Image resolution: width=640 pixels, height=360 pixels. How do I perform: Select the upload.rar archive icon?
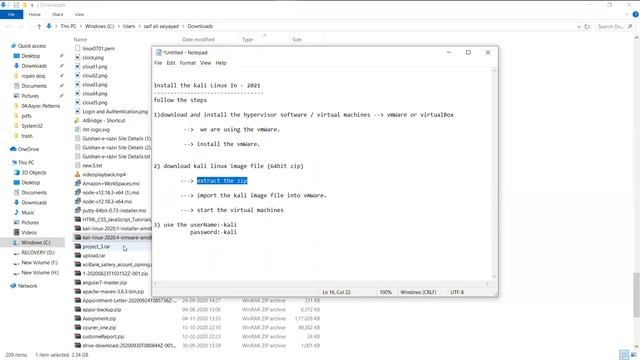click(x=77, y=256)
